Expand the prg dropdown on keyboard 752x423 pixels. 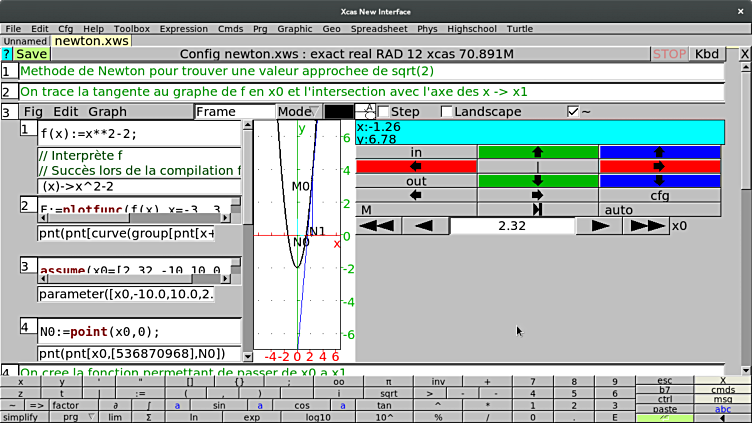(x=75, y=416)
